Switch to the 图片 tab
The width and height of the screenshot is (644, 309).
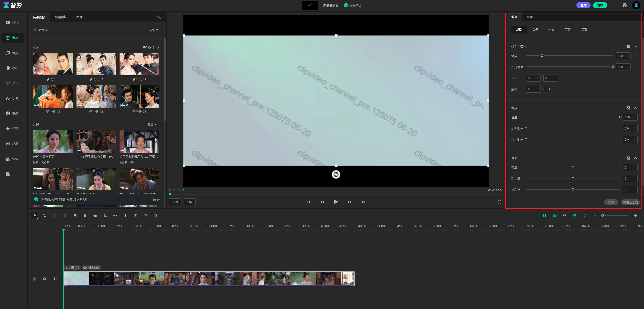click(x=79, y=17)
